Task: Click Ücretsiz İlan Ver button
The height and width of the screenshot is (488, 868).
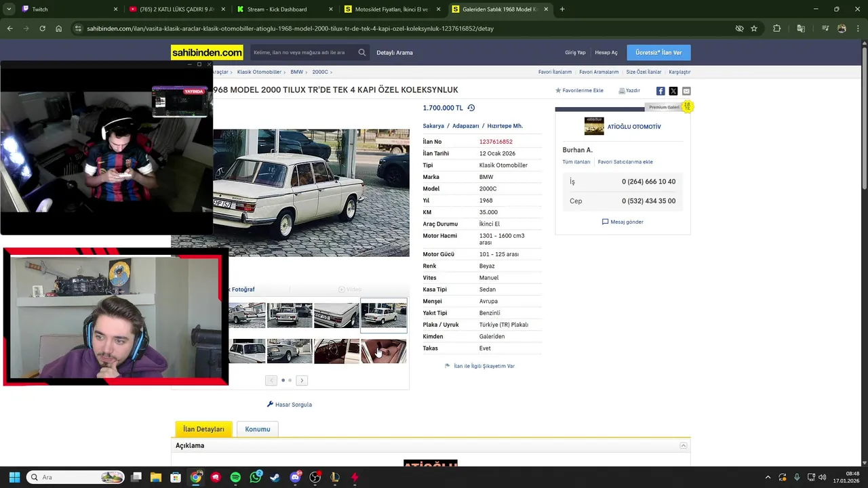Action: click(658, 52)
